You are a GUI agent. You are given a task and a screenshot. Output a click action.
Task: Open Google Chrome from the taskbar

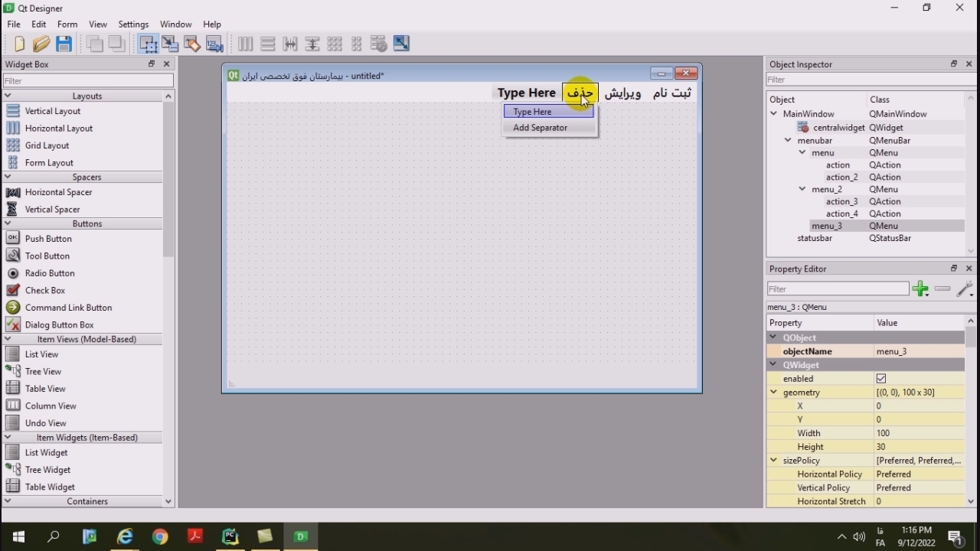160,537
